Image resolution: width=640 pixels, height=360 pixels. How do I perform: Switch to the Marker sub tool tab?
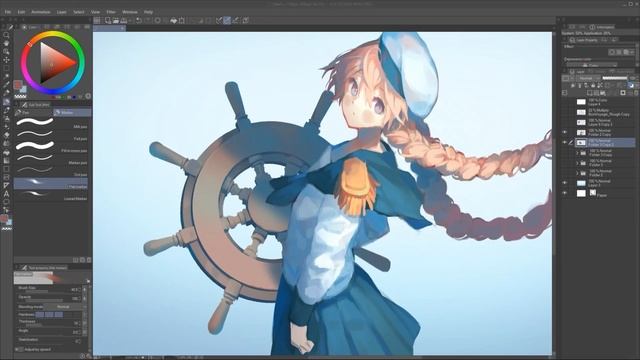click(72, 113)
